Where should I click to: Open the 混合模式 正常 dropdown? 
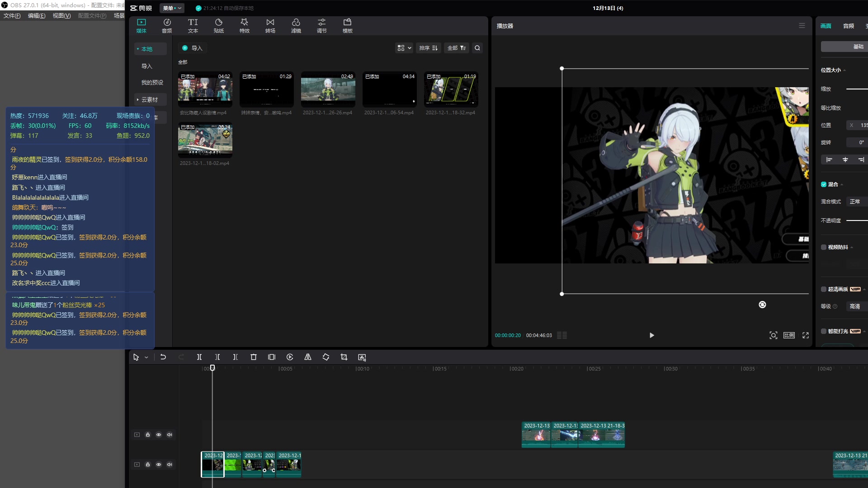857,202
